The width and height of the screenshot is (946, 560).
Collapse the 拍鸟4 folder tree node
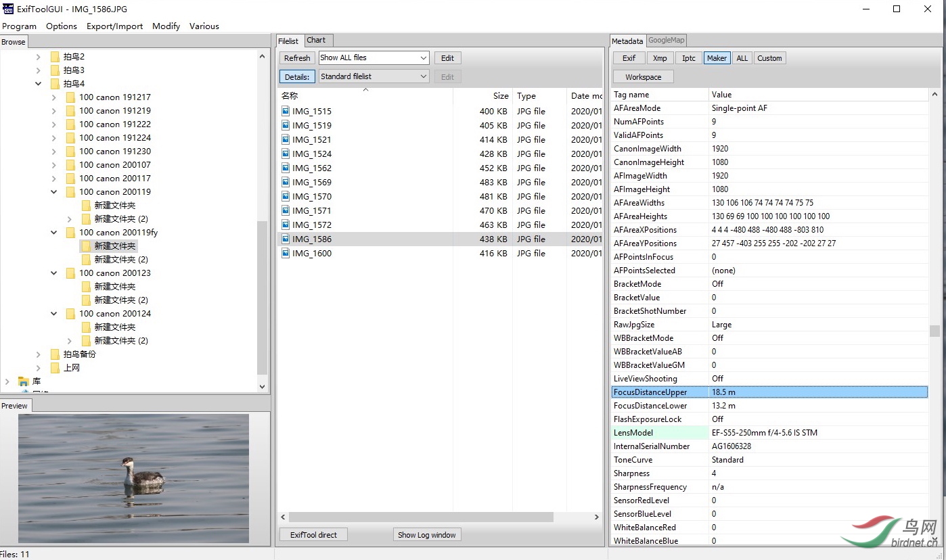(x=38, y=84)
